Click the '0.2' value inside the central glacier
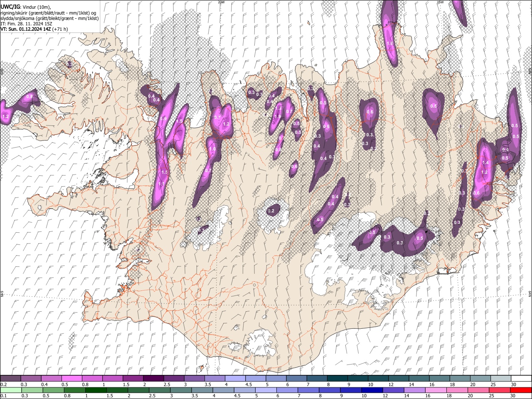The width and height of the screenshot is (532, 399). (x=271, y=211)
